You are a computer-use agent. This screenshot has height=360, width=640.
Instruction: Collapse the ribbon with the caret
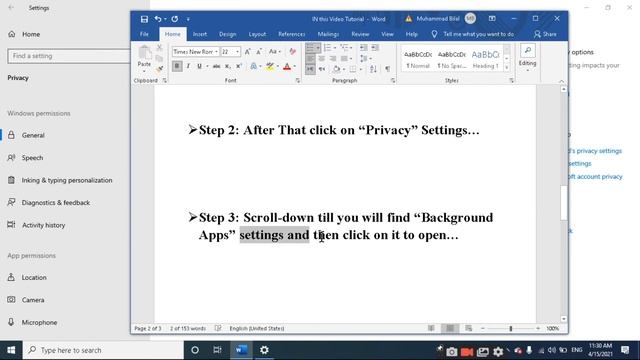[x=561, y=81]
